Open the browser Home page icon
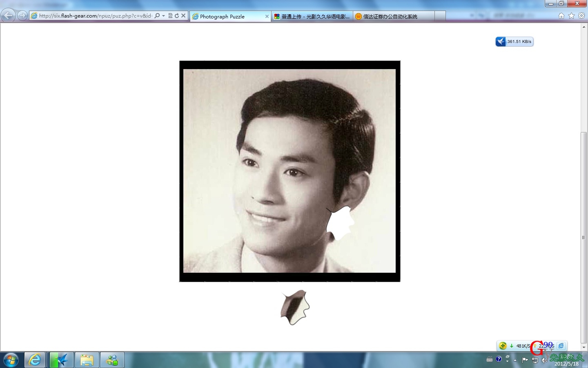 (561, 16)
